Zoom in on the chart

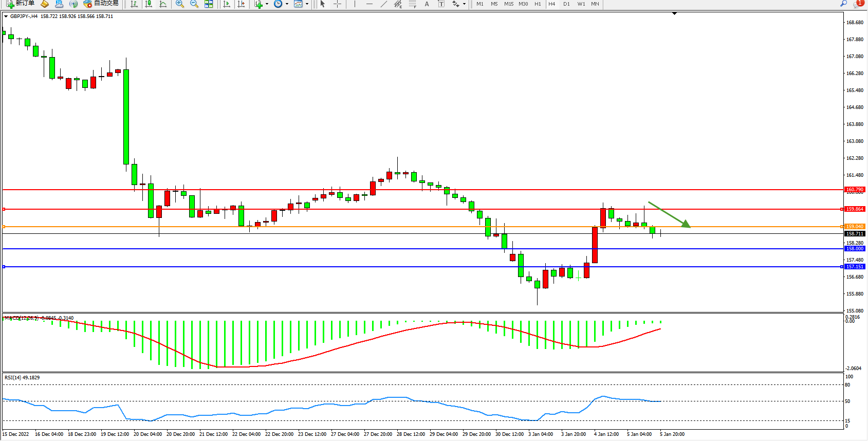(x=180, y=4)
